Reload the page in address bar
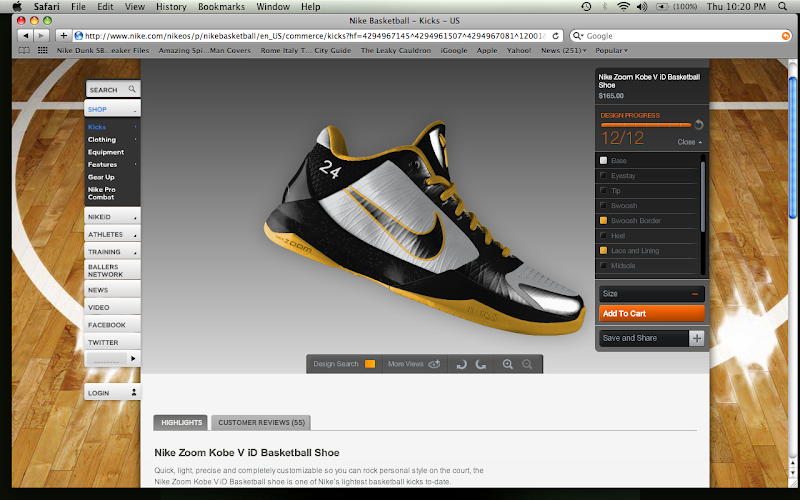The height and width of the screenshot is (500, 800). 556,36
